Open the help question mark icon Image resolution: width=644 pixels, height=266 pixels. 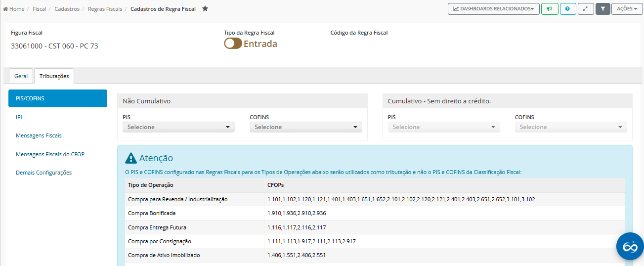point(568,9)
